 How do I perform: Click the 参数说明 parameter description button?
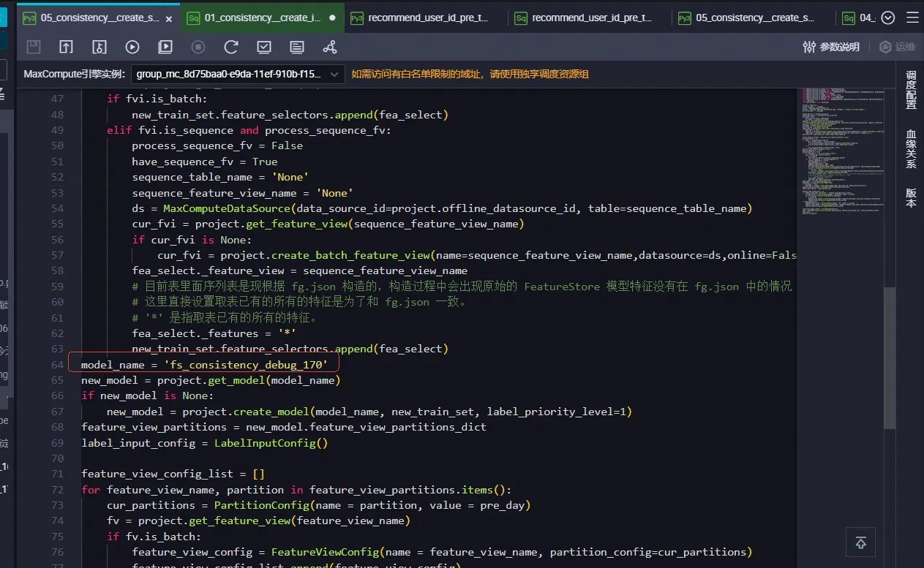(x=831, y=47)
